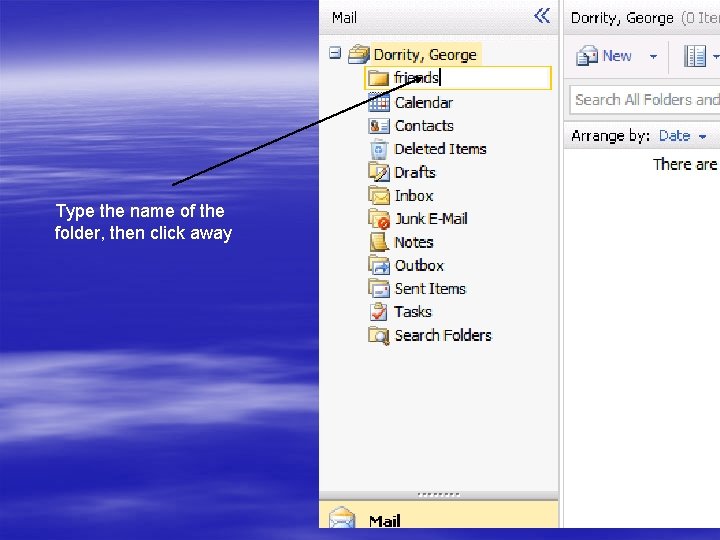
Task: Select the Dorrity, George mailbox label
Action: pos(425,55)
